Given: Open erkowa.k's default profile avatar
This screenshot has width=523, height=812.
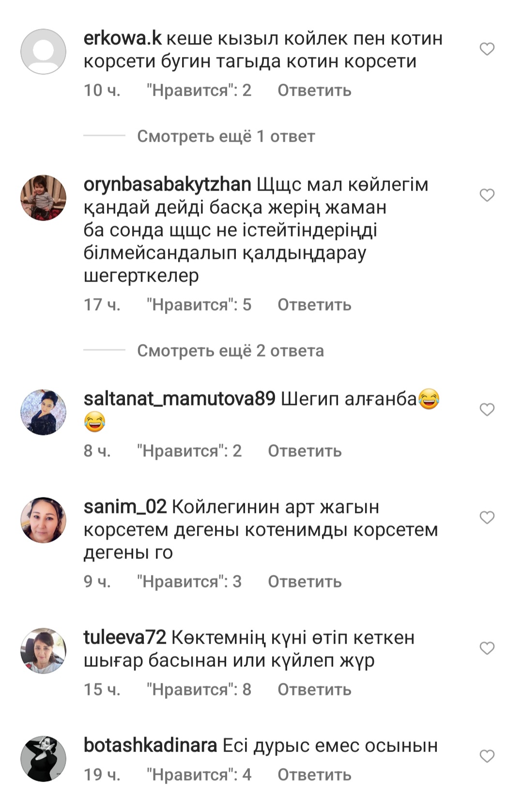Looking at the screenshot, I should pos(43,51).
